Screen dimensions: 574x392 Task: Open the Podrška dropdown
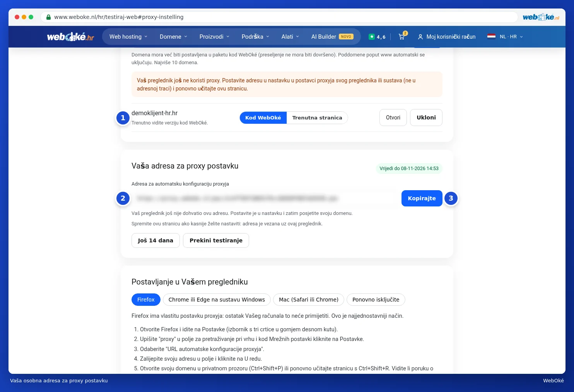255,37
